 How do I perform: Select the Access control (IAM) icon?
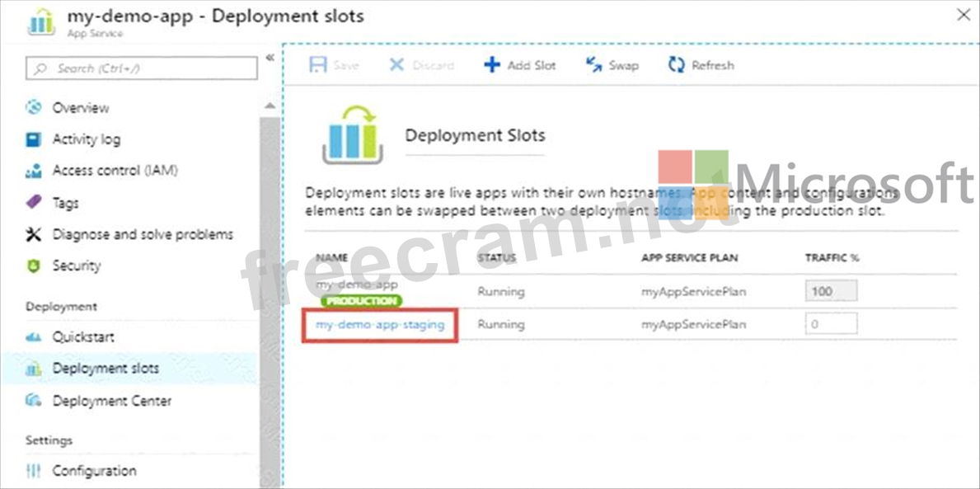34,171
